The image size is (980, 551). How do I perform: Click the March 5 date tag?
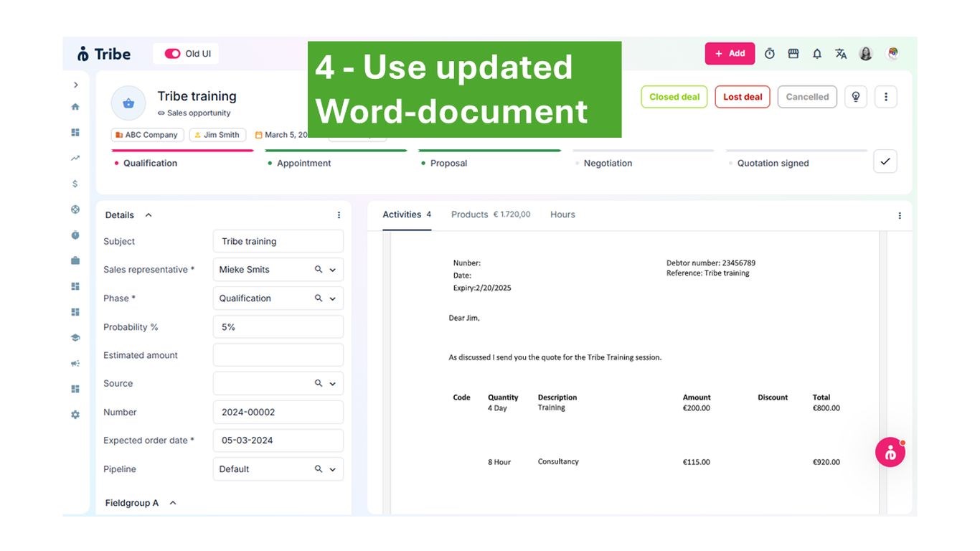click(x=281, y=135)
